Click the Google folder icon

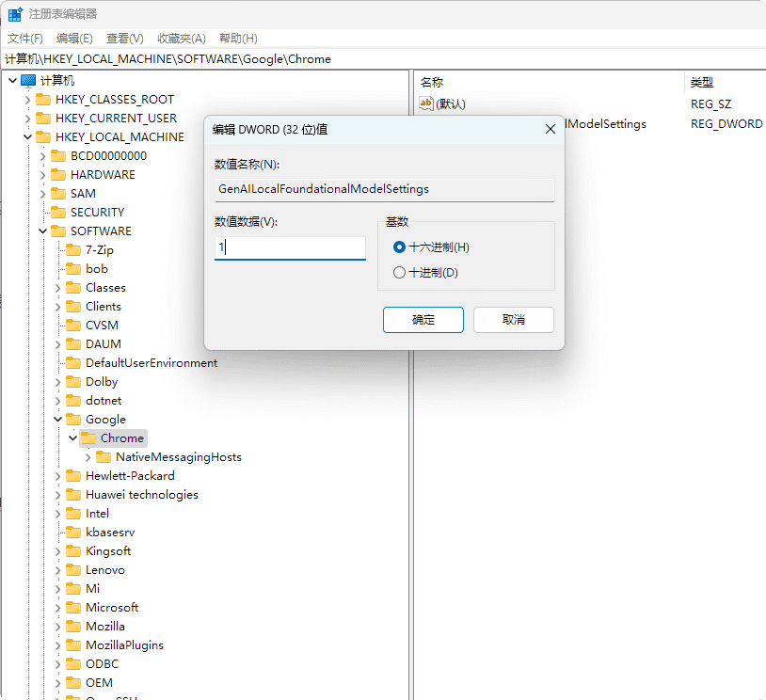[x=73, y=419]
